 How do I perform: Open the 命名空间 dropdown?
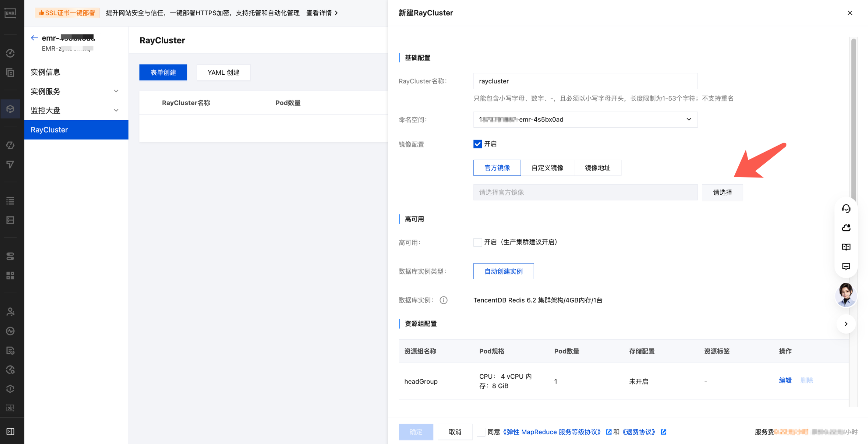[585, 119]
